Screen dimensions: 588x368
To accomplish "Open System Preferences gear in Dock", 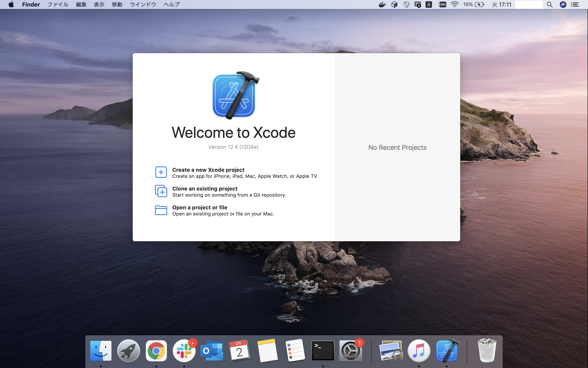I will [351, 350].
